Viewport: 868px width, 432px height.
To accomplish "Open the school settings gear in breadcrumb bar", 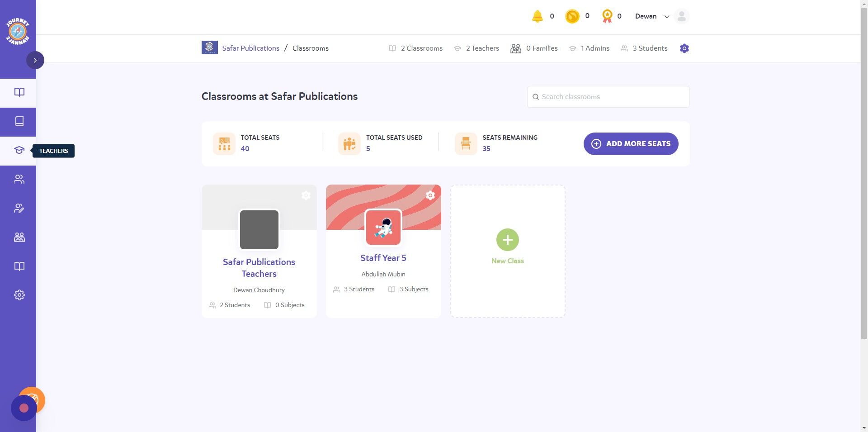I will 684,48.
